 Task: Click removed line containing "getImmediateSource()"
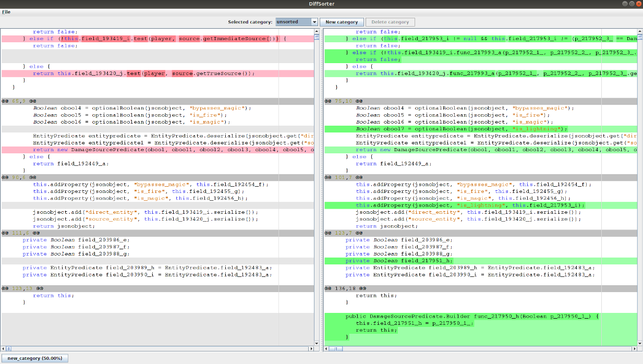click(x=157, y=39)
